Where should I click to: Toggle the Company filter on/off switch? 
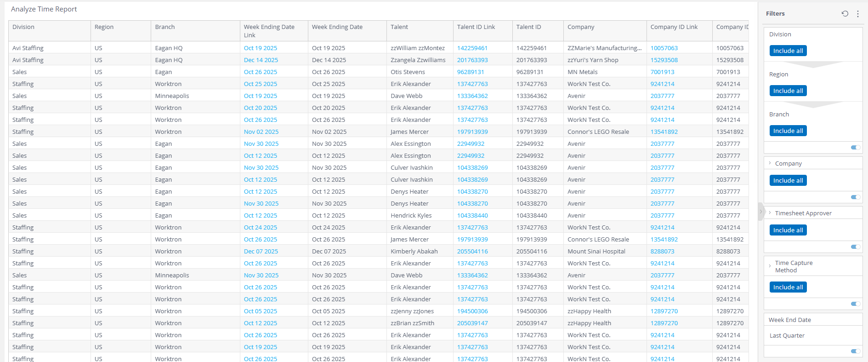point(856,197)
